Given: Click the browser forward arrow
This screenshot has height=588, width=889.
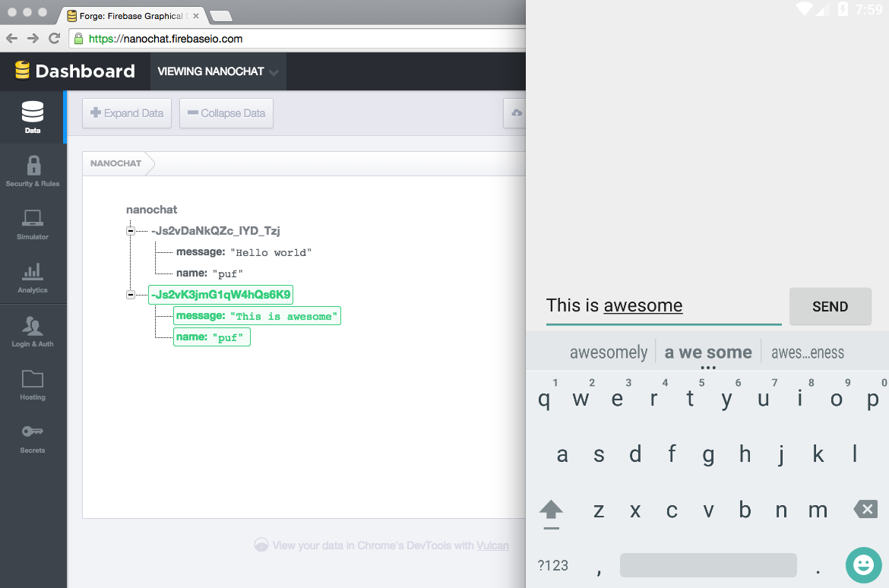Looking at the screenshot, I should (x=33, y=39).
